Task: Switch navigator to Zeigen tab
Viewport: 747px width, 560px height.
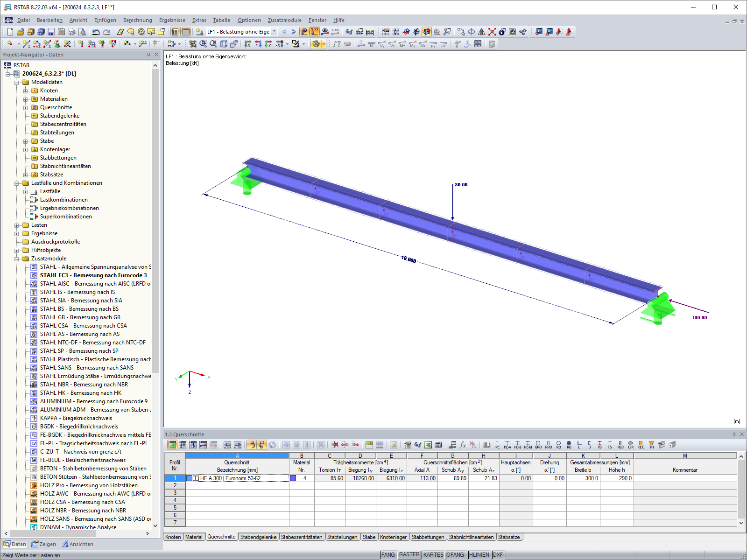Action: (x=43, y=544)
